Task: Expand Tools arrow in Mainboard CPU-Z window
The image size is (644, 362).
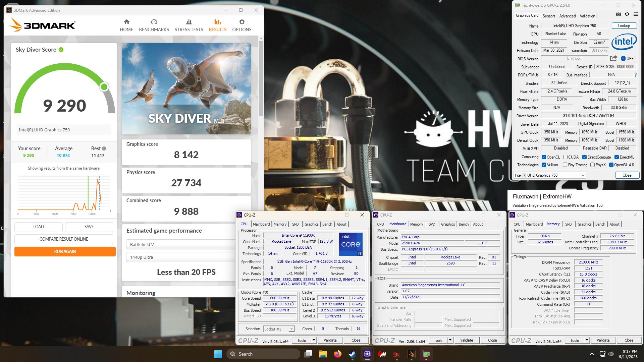Action: (x=450, y=340)
